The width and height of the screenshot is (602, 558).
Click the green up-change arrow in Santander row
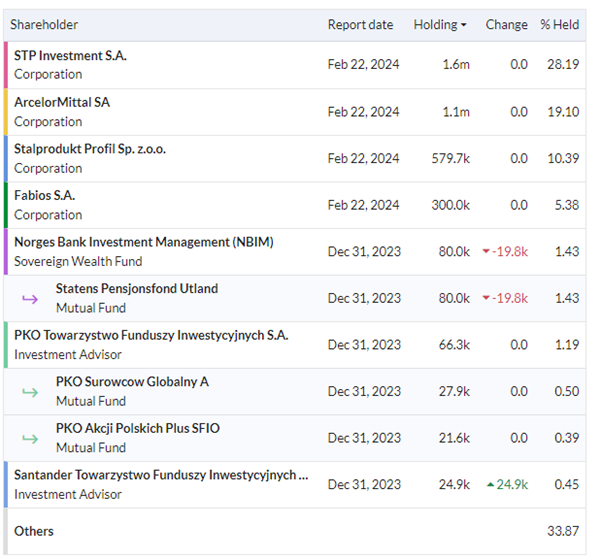pos(490,485)
